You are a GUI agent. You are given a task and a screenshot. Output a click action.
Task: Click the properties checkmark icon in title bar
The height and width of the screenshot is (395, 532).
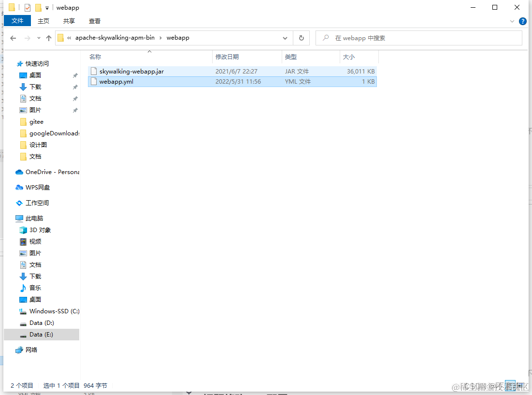[x=28, y=7]
